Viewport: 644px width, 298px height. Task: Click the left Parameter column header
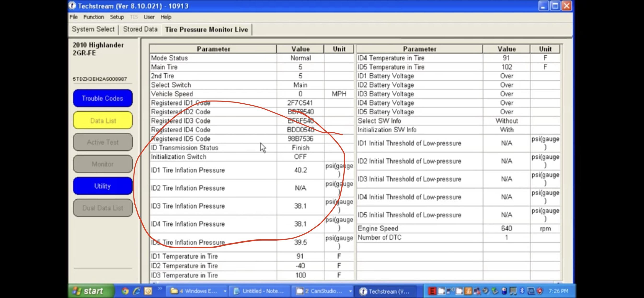point(213,49)
